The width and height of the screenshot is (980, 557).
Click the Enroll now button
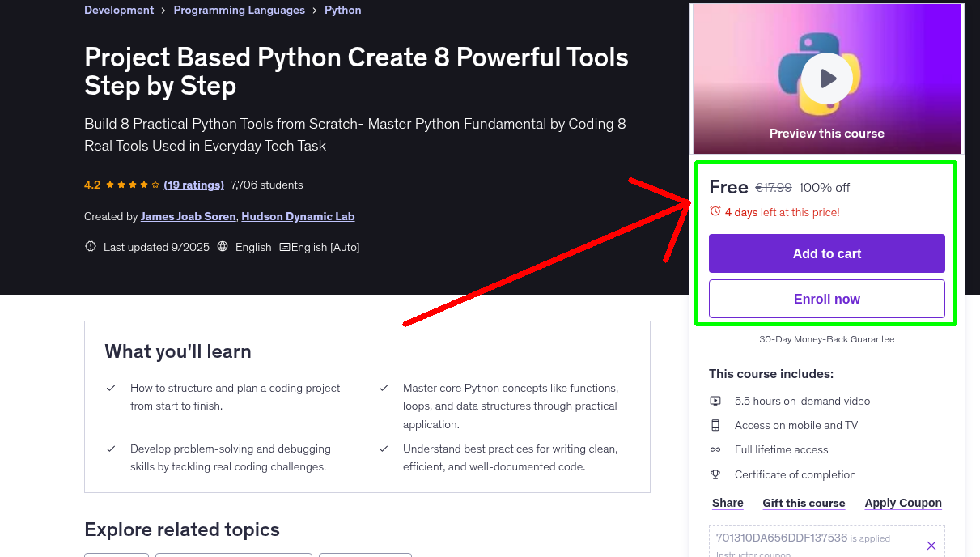point(826,298)
